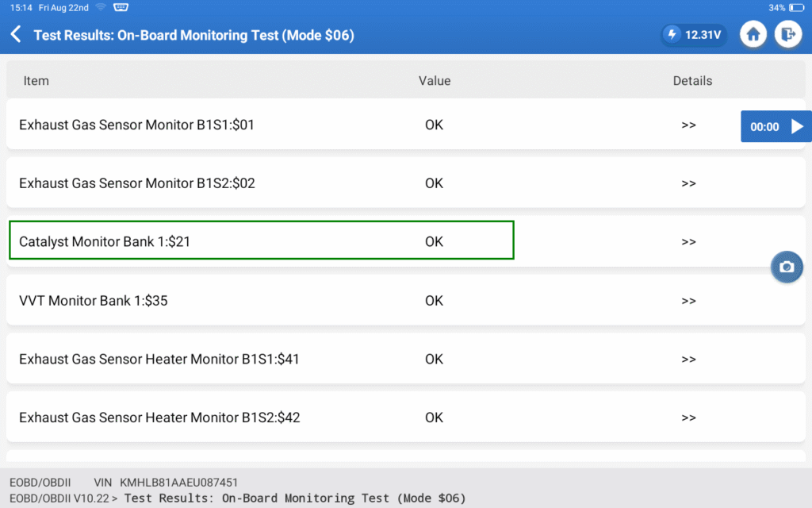
Task: Start recording with the 00:00 play button
Action: pyautogui.click(x=776, y=127)
